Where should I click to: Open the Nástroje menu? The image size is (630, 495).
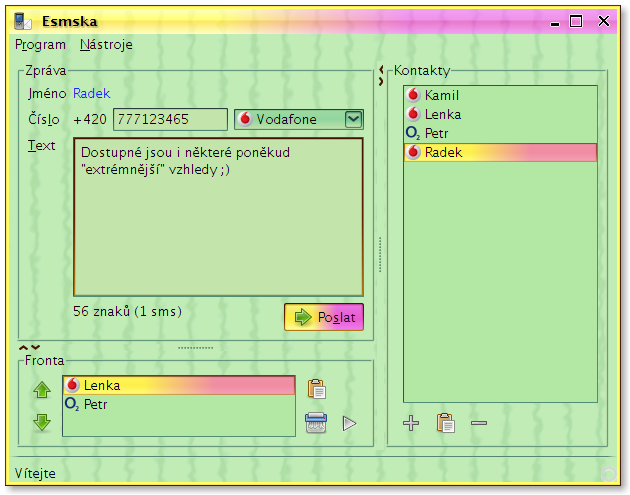pyautogui.click(x=106, y=45)
